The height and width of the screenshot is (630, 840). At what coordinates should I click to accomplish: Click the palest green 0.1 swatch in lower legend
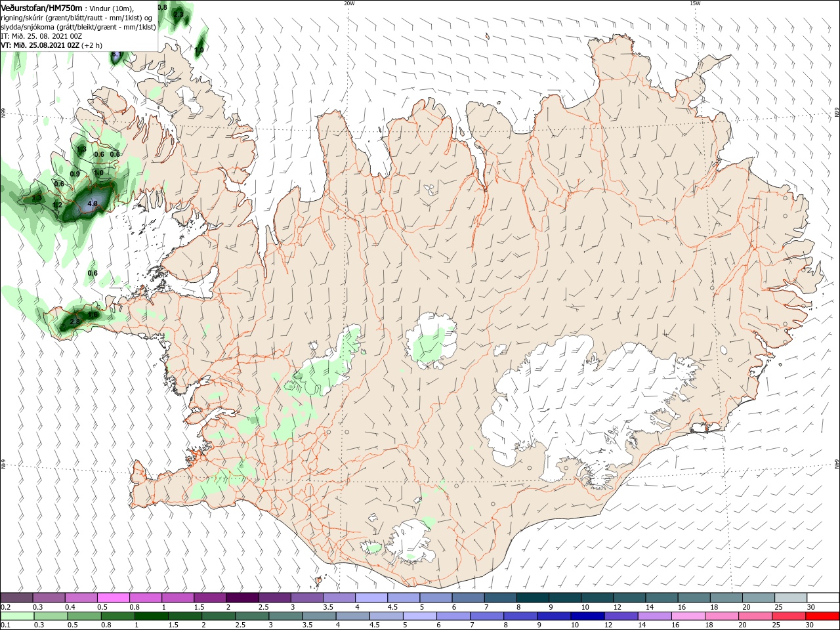pos(16,616)
